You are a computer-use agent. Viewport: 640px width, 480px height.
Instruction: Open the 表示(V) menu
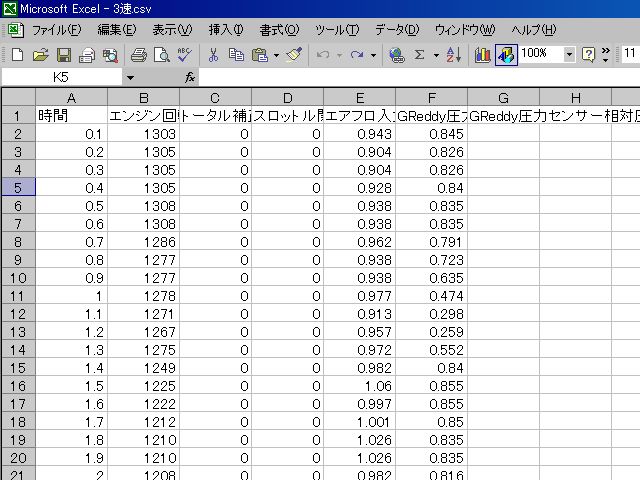(x=172, y=30)
